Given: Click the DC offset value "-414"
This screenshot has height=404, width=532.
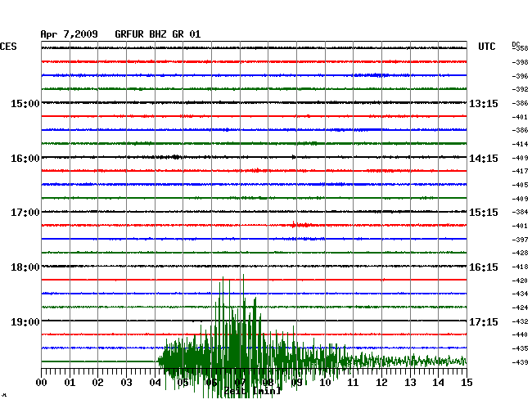Looking at the screenshot, I should [x=520, y=144].
